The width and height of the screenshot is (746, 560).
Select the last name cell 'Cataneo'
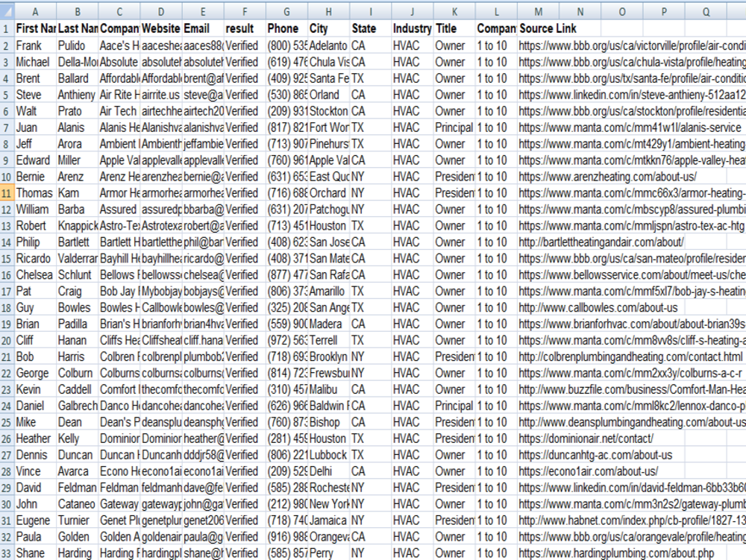78,504
